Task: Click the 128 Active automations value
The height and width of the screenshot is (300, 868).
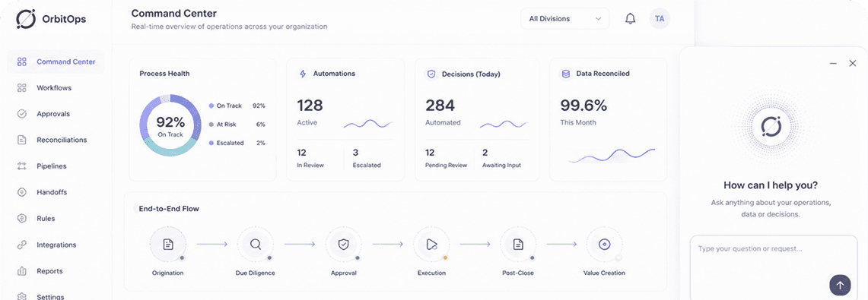Action: coord(310,105)
